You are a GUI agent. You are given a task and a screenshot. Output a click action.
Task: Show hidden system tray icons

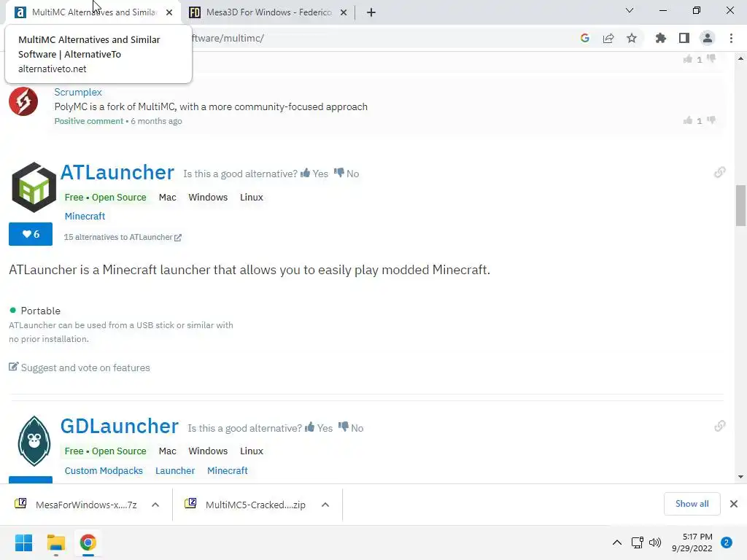[617, 542]
